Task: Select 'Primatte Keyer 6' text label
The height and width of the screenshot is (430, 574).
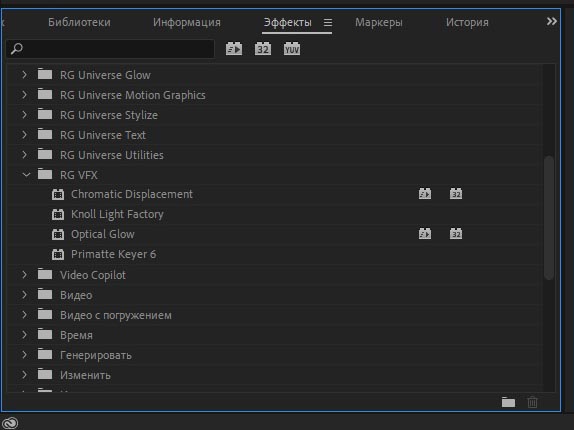Action: click(x=113, y=254)
